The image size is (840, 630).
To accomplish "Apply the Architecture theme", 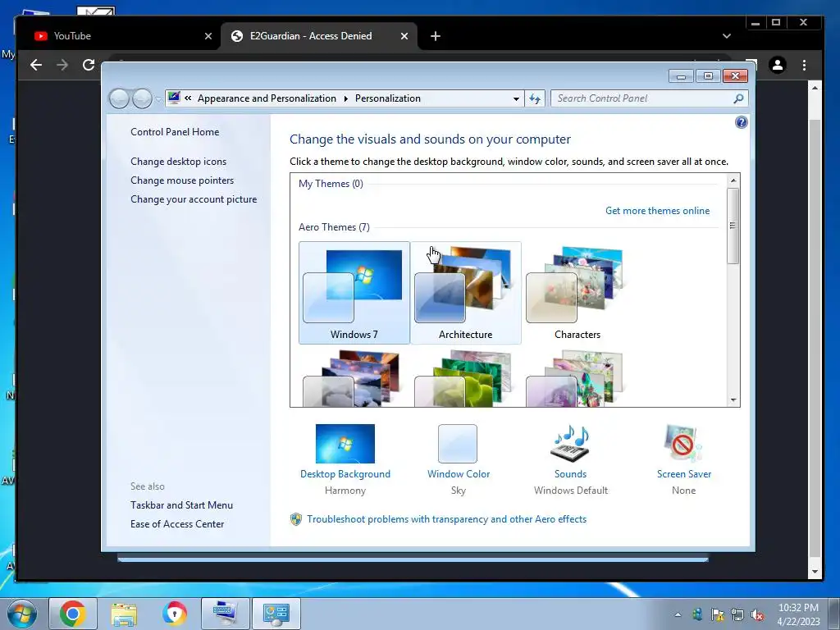I will [x=466, y=293].
